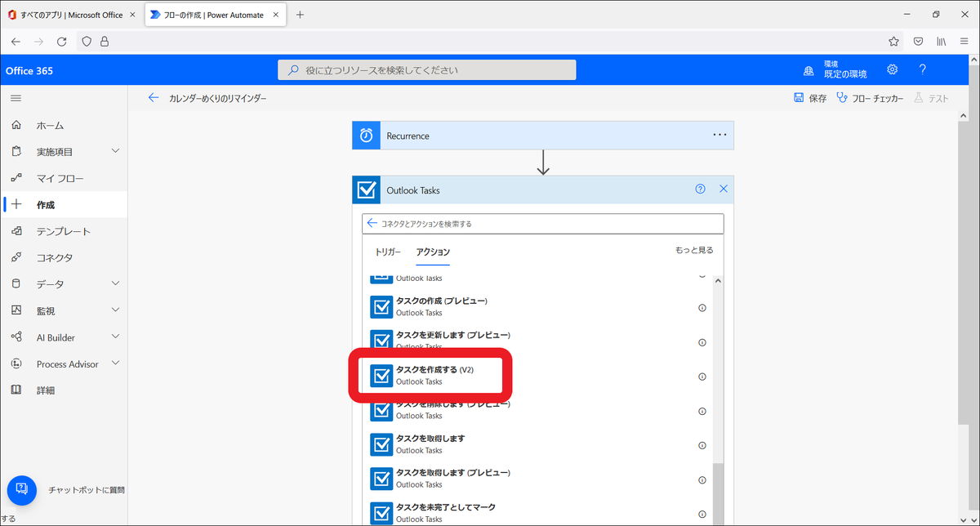Show info for タスクの作成 (プレビュー)
The image size is (980, 526).
tap(702, 308)
